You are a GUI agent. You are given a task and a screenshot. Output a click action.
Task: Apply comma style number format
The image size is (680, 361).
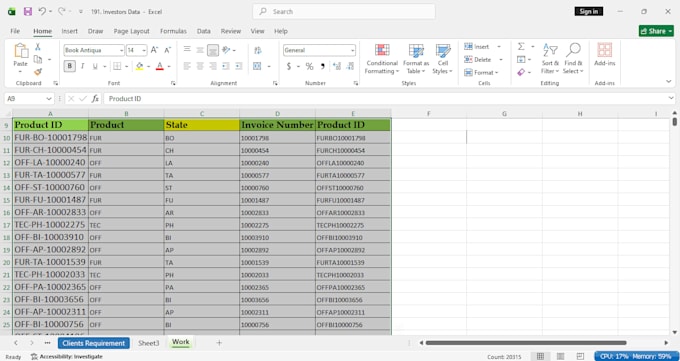(x=322, y=66)
